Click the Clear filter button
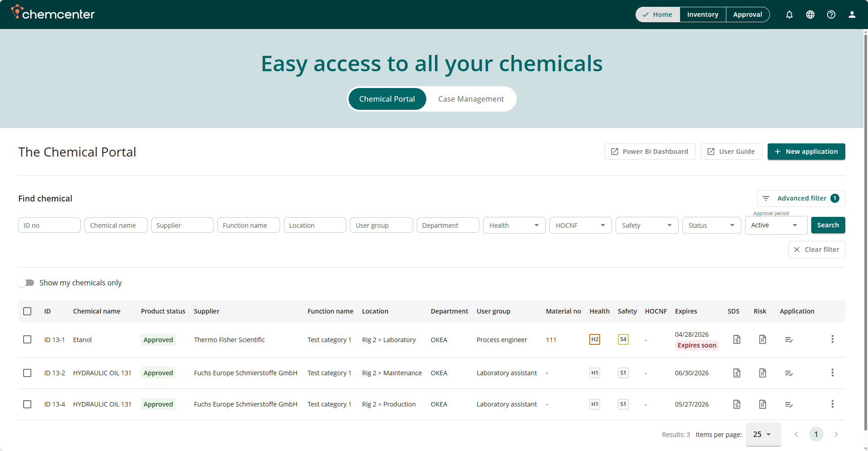 816,250
